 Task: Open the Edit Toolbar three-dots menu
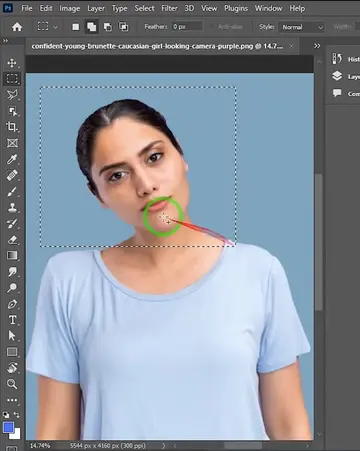coord(12,400)
